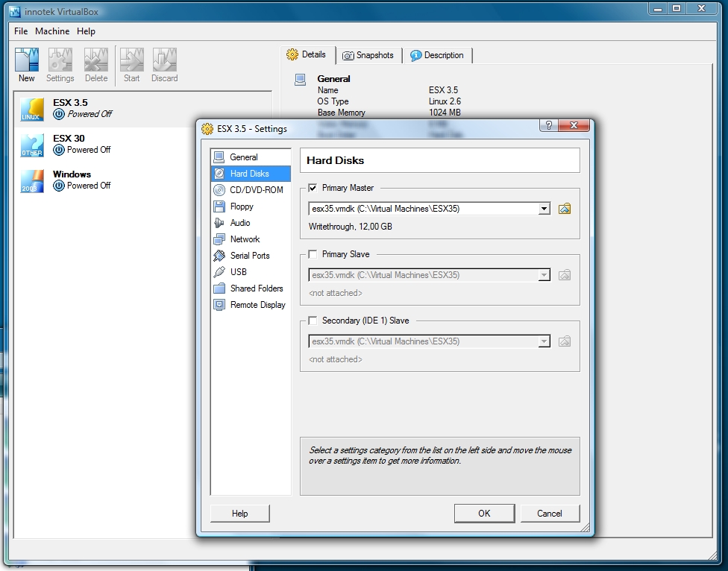Enable the Primary Slave checkbox
728x571 pixels.
point(313,254)
